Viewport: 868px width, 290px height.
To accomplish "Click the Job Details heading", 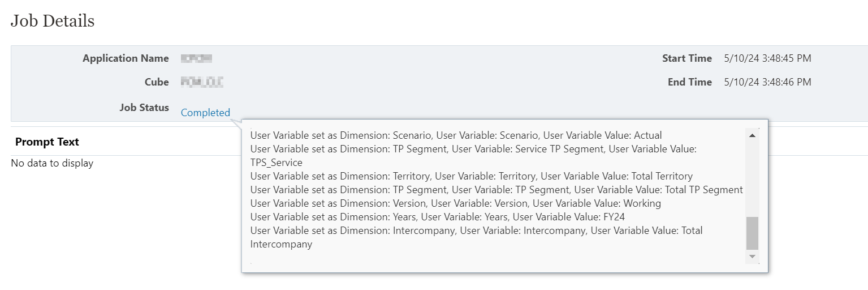I will (x=53, y=21).
